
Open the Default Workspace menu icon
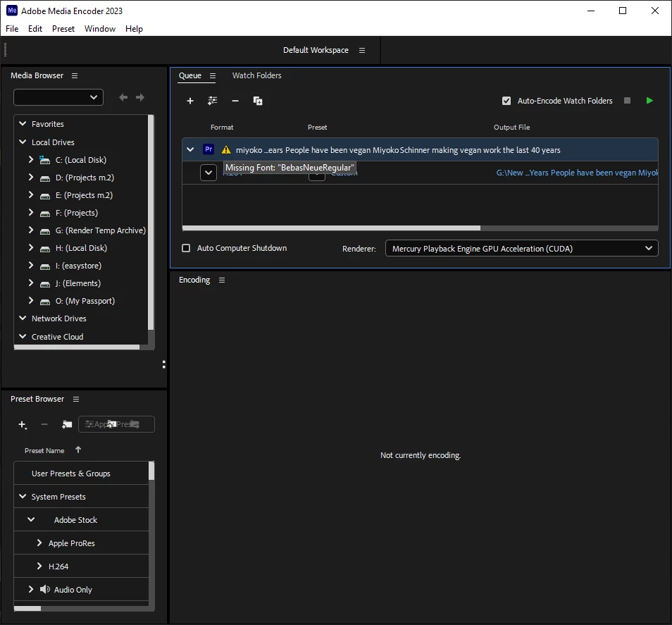(x=362, y=50)
